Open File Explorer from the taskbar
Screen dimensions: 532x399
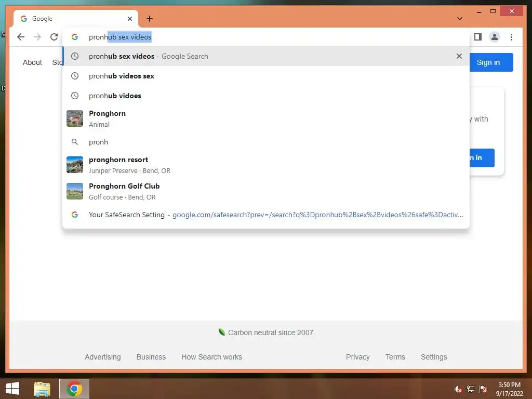pos(42,389)
